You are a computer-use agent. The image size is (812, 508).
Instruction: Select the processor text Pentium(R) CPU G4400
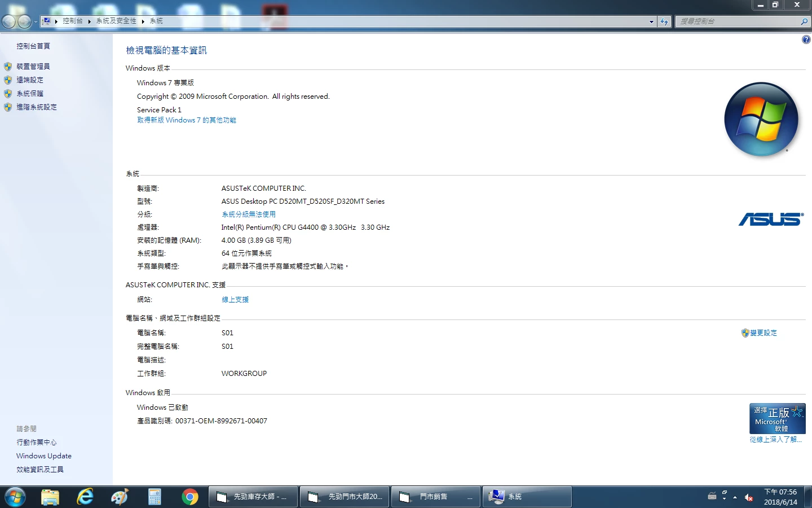pos(282,227)
